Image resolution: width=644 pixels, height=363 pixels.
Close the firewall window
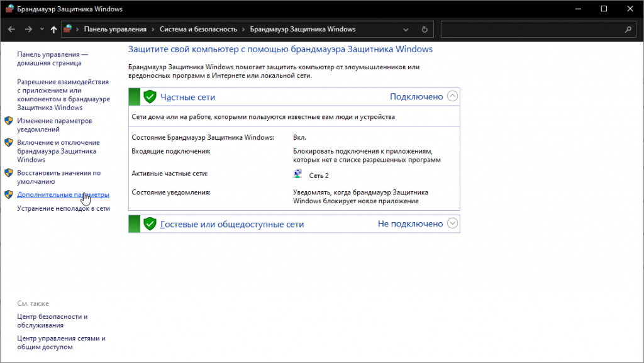pyautogui.click(x=630, y=9)
